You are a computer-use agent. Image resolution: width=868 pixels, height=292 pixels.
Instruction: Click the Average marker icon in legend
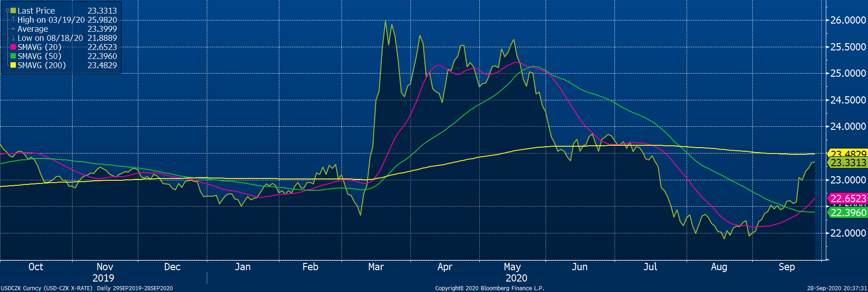click(x=14, y=29)
